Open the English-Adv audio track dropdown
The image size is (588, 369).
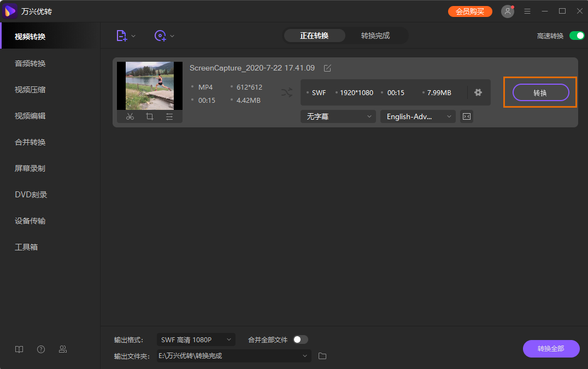pos(418,116)
